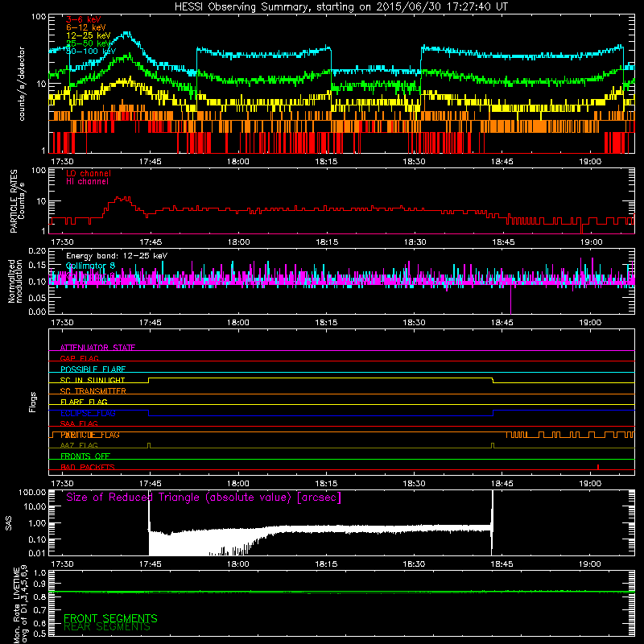Click the 'Size of Reduced Triangle' caption
The height and width of the screenshot is (644, 644).
[204, 497]
